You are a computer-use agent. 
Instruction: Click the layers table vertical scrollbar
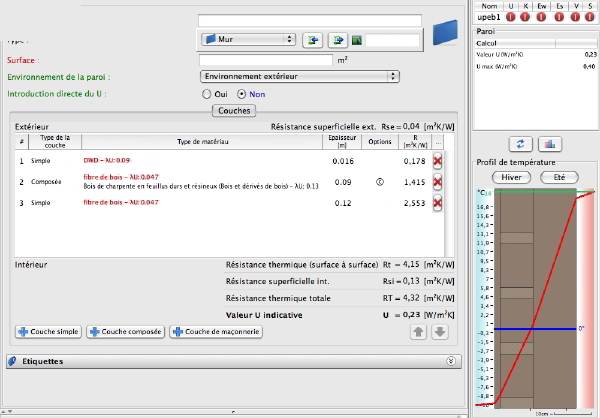tap(449, 203)
